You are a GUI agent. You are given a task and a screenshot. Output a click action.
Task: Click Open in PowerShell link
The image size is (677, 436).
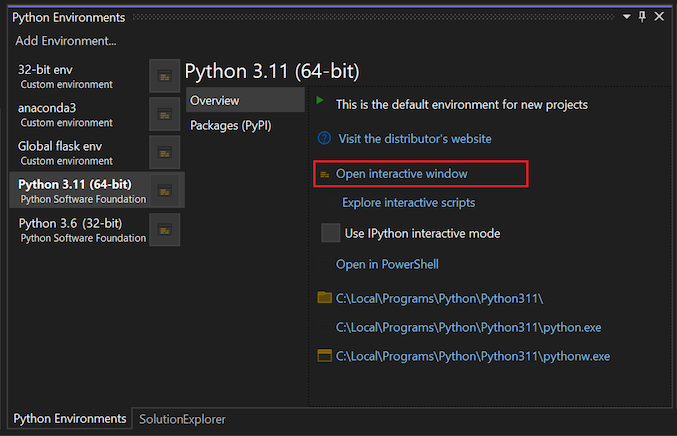387,264
